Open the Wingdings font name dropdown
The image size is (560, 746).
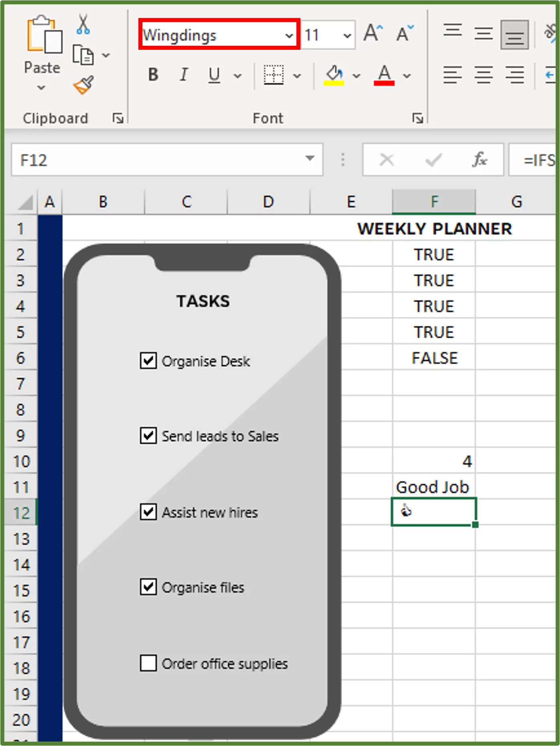(x=289, y=35)
